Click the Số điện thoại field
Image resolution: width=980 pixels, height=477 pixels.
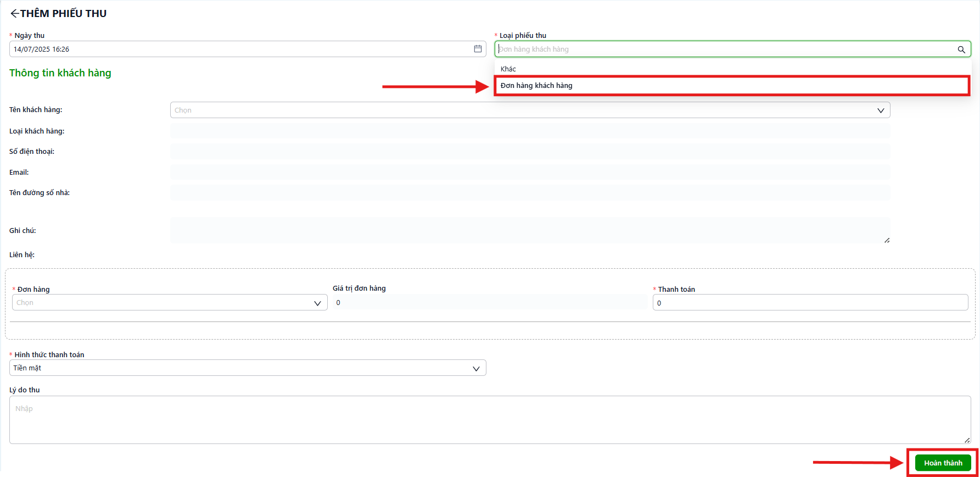pyautogui.click(x=530, y=151)
